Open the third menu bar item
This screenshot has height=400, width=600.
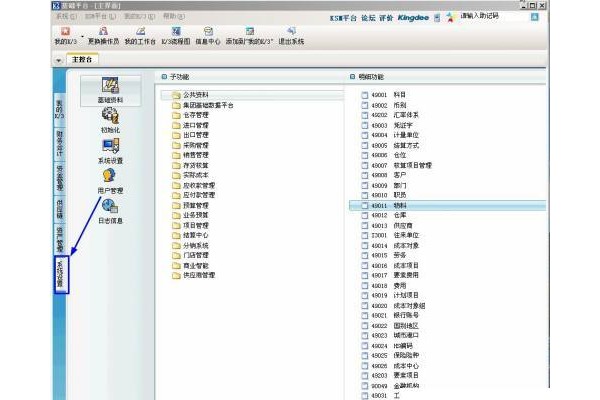click(139, 16)
